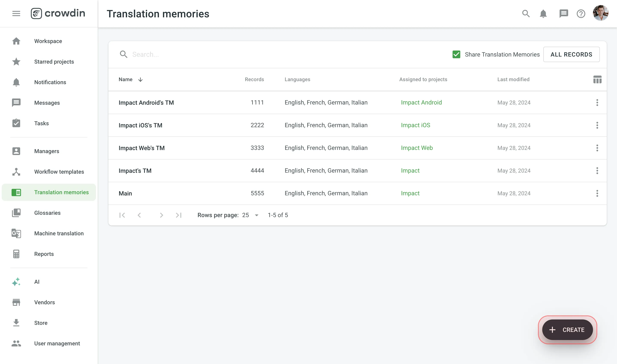Click the User management people icon
The width and height of the screenshot is (617, 364).
tap(16, 343)
